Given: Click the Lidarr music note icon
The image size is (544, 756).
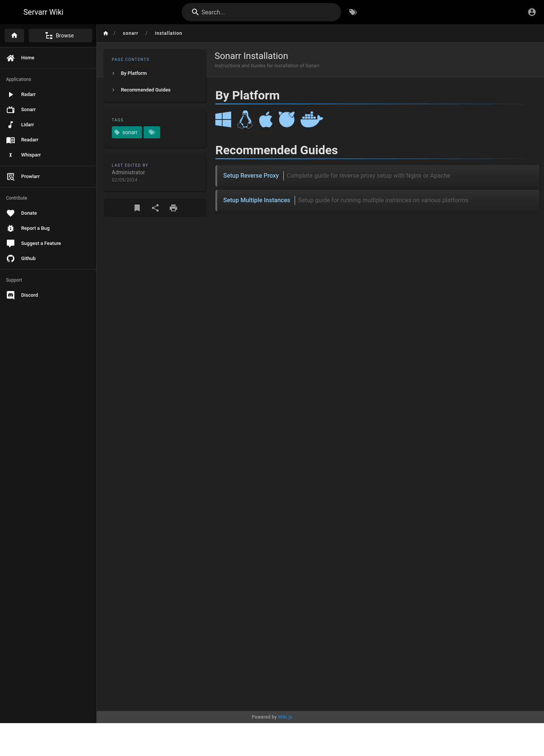Looking at the screenshot, I should tap(11, 125).
